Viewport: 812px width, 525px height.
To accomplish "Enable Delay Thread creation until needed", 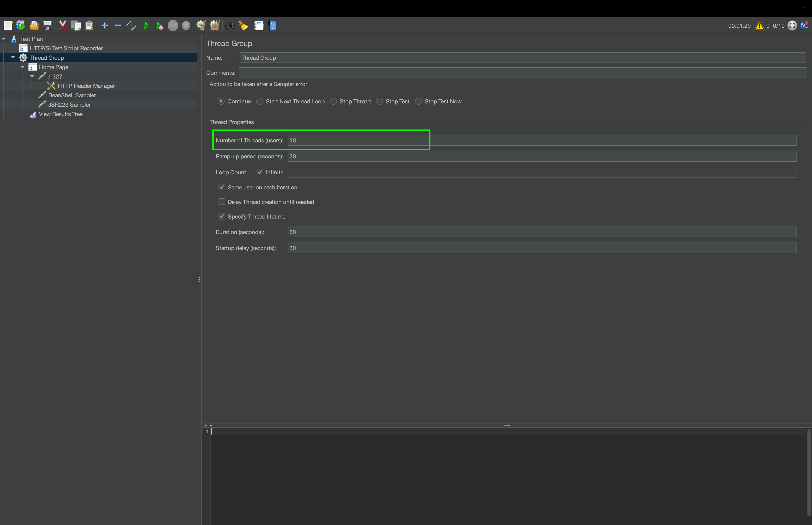I will click(222, 202).
